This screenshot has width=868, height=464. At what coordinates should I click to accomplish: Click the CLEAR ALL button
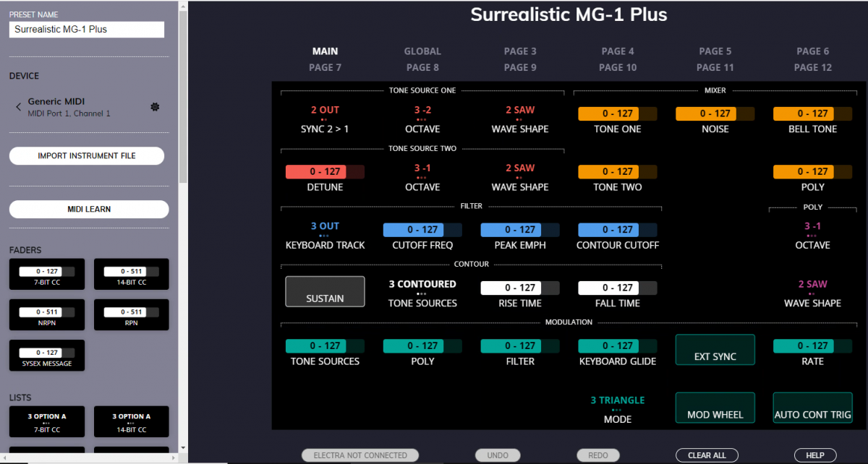click(x=707, y=455)
